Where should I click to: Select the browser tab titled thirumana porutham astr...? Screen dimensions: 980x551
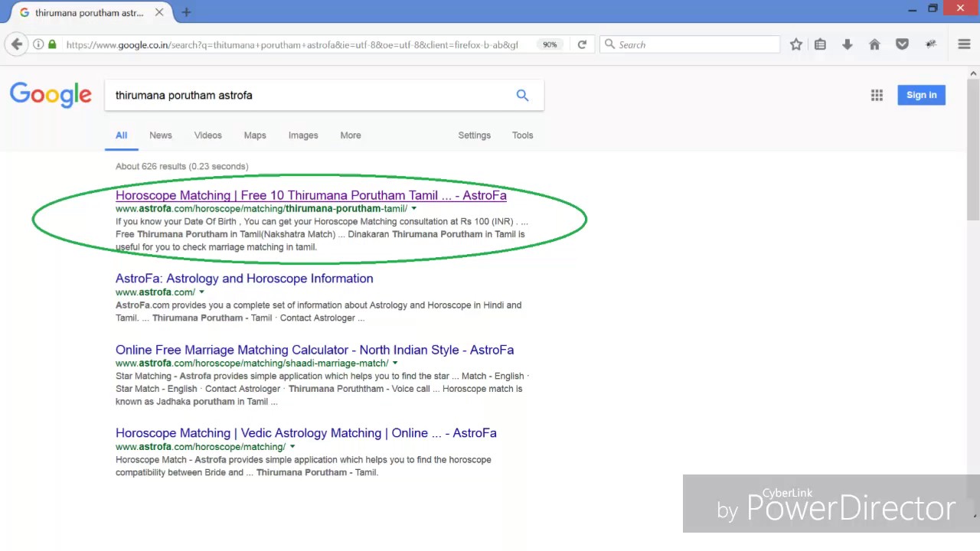click(90, 13)
